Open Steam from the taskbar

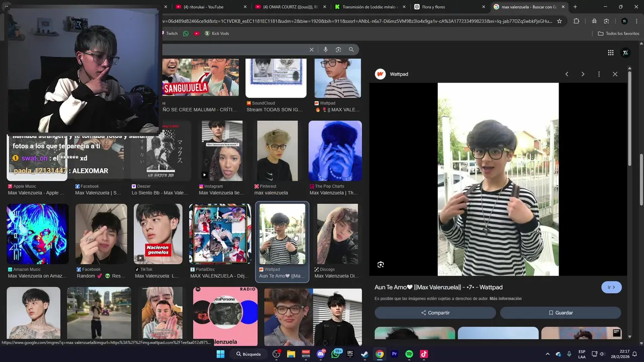pyautogui.click(x=365, y=354)
